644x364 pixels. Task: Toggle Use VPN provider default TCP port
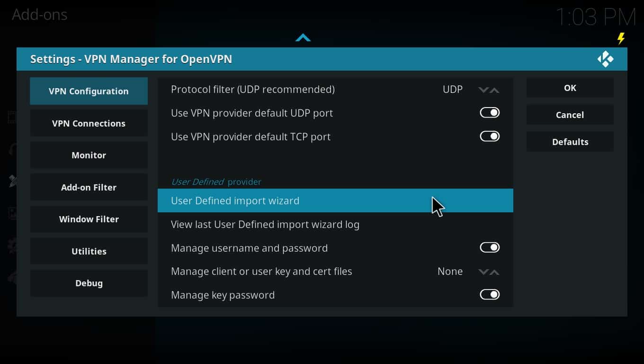[x=490, y=136]
